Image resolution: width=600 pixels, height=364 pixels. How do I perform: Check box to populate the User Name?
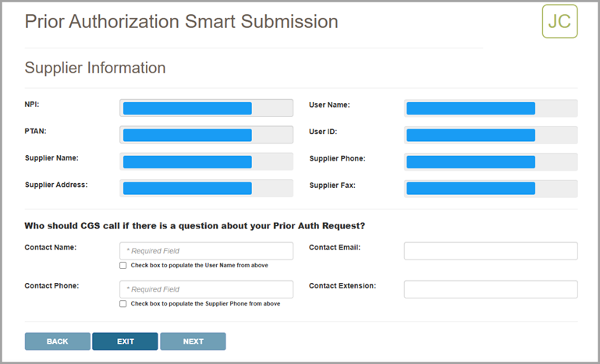coord(123,265)
